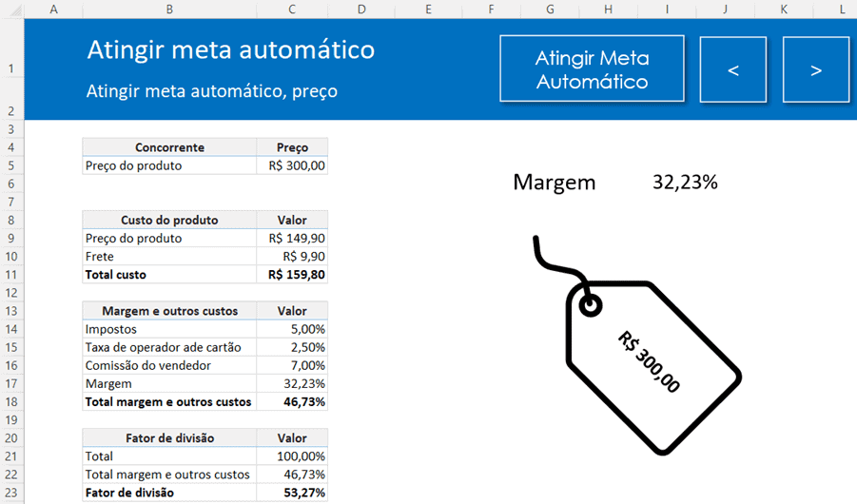This screenshot has height=504, width=857.
Task: Click the Total custo value cell
Action: (292, 274)
